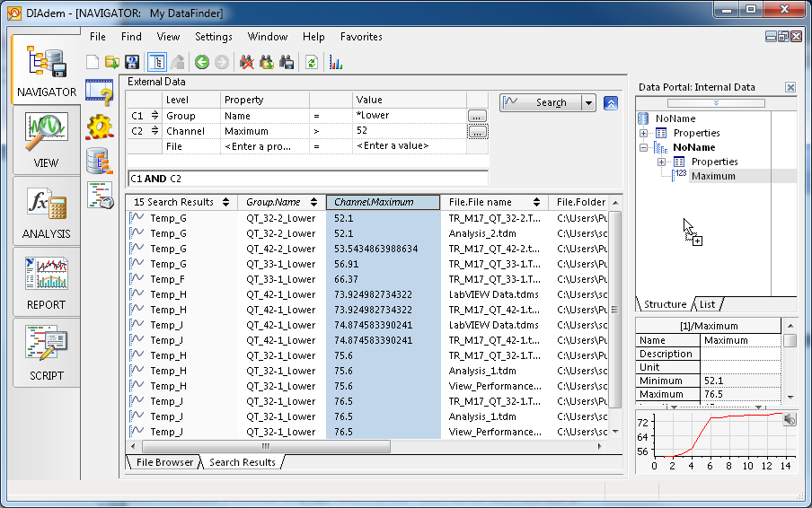Click the yellow gear icon in side toolbar
Screen dimensions: 812x508
point(99,126)
